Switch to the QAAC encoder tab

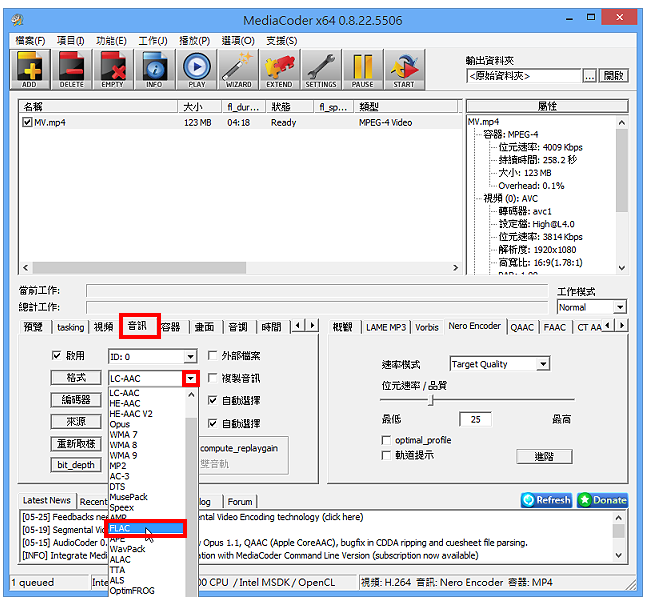click(522, 327)
